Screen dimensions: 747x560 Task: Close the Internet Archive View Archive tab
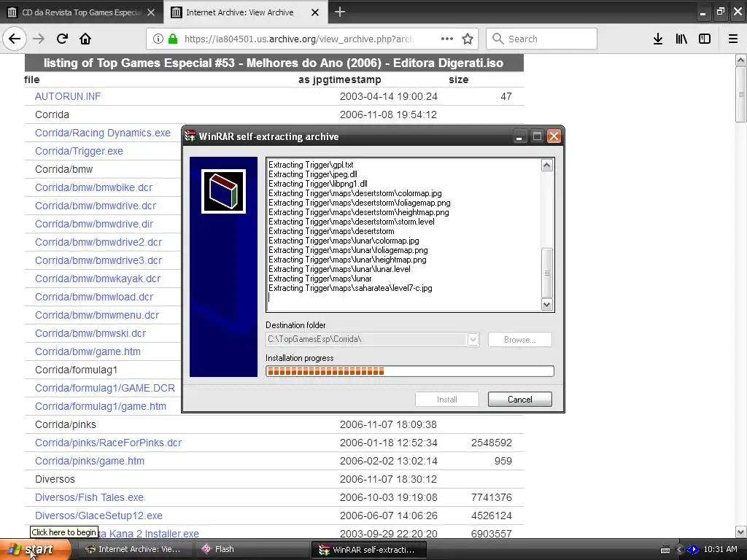point(315,12)
